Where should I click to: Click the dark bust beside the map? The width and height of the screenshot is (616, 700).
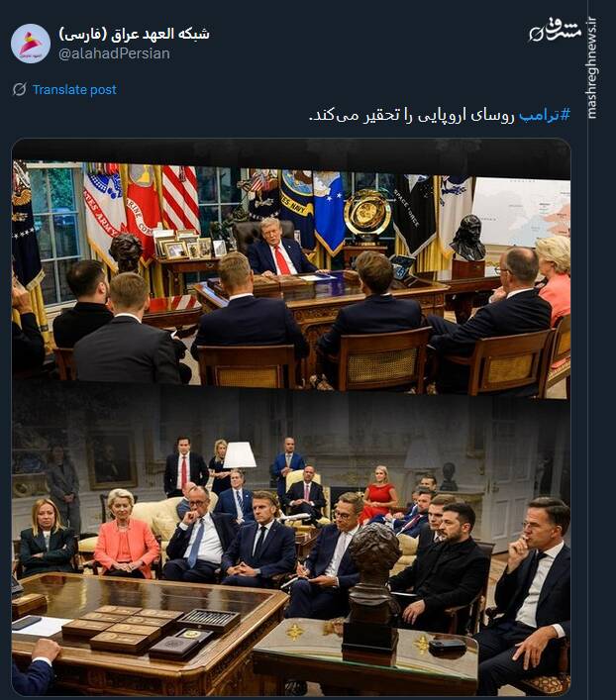[467, 238]
